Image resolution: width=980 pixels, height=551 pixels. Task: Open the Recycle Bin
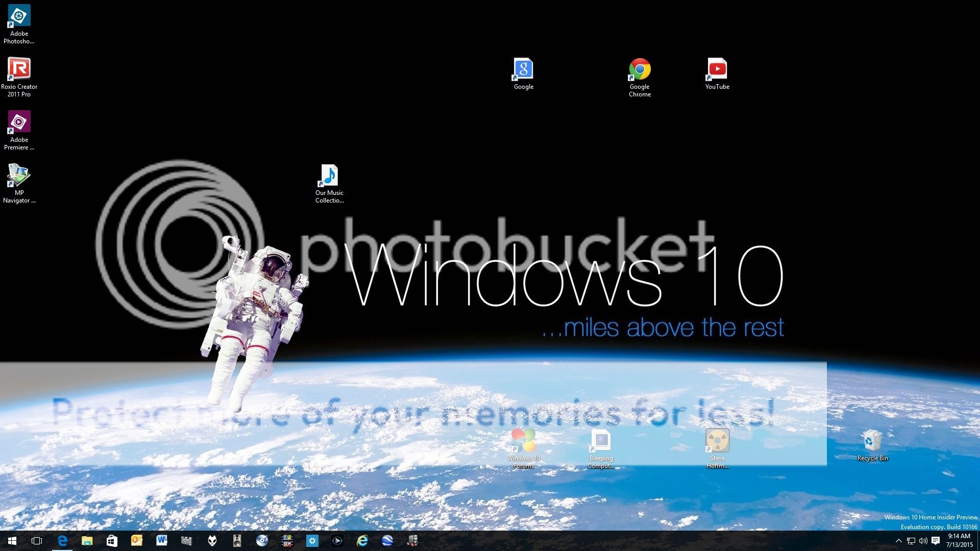pos(873,441)
